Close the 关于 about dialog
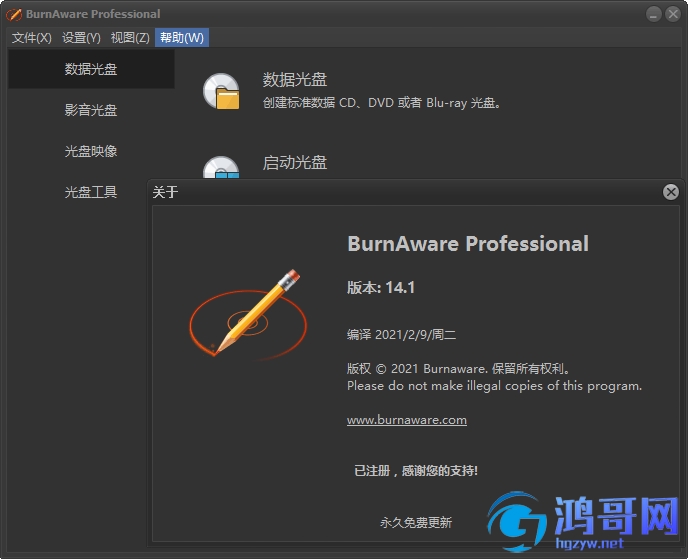This screenshot has width=688, height=559. [x=670, y=192]
